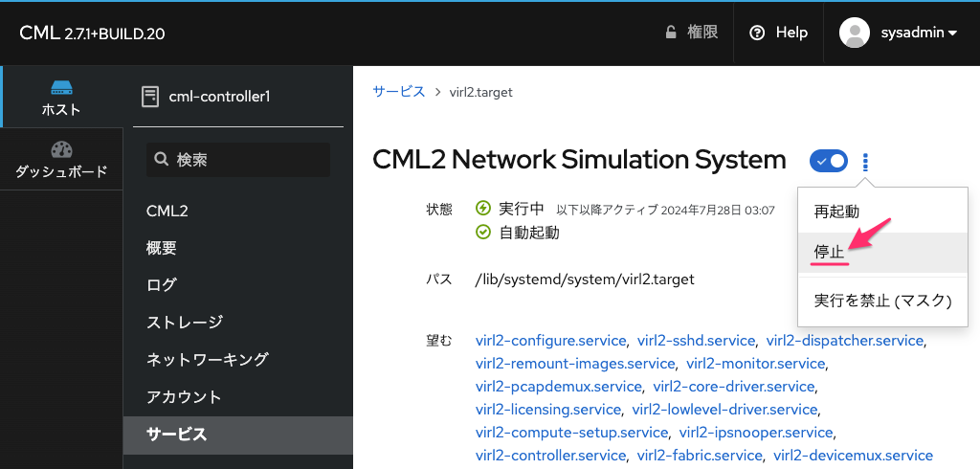Screen dimensions: 980x469
Task: Open the ネットワーキング sidebar item
Action: tap(238, 360)
